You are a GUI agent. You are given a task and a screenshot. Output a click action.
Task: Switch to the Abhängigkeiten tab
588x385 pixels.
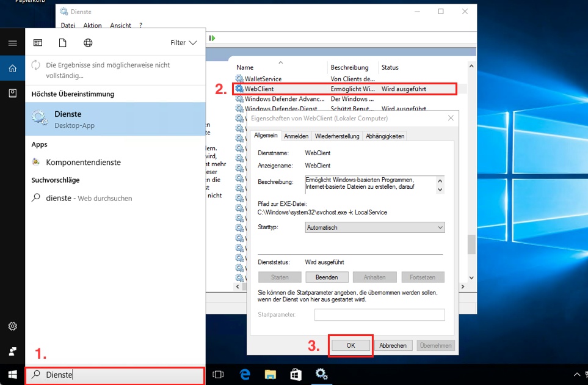point(385,136)
